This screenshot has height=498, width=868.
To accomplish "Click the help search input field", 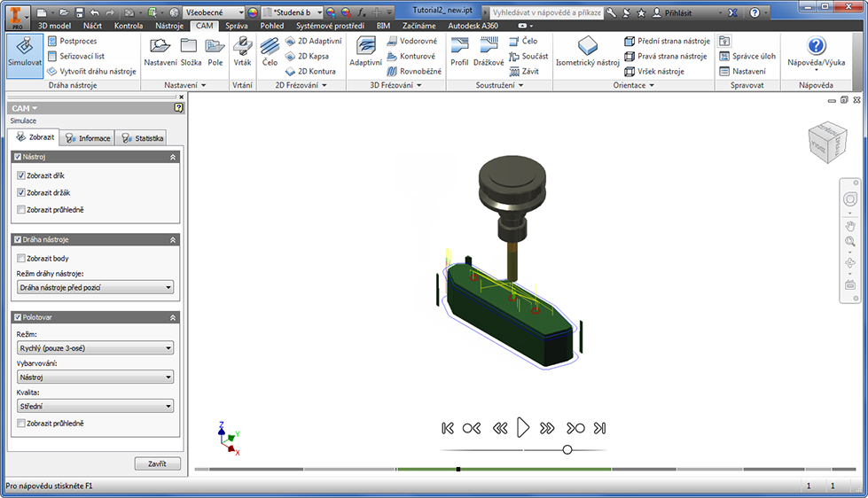I will coord(546,12).
